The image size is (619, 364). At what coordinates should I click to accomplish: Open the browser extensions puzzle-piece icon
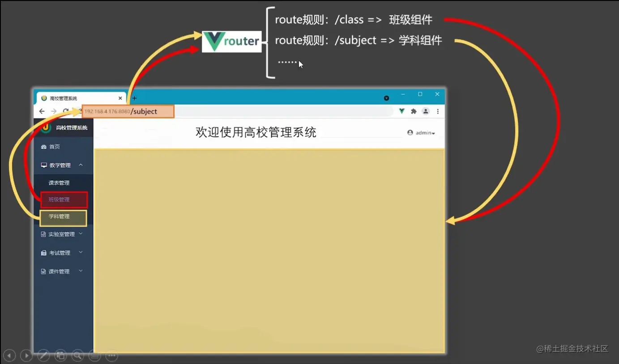pyautogui.click(x=414, y=111)
